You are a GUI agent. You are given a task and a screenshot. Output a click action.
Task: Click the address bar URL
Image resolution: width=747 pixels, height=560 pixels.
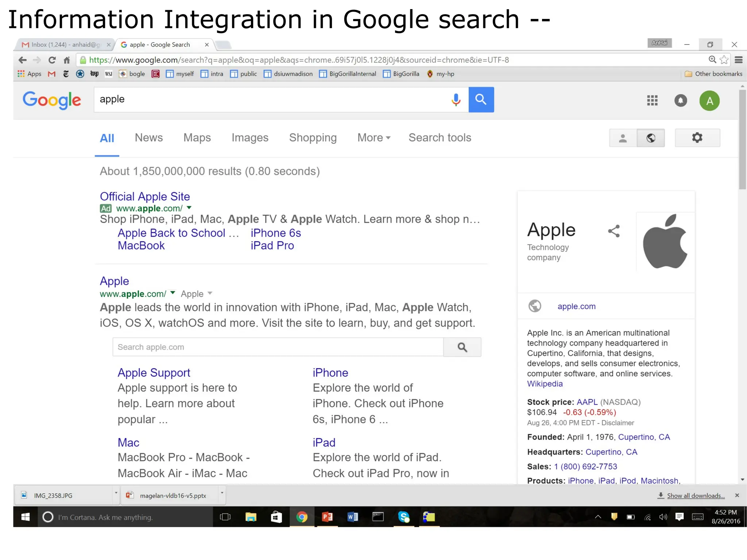tap(299, 60)
